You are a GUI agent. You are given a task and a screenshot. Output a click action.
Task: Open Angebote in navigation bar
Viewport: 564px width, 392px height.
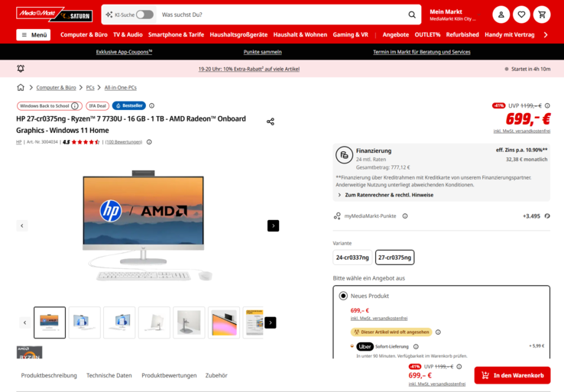tap(396, 35)
